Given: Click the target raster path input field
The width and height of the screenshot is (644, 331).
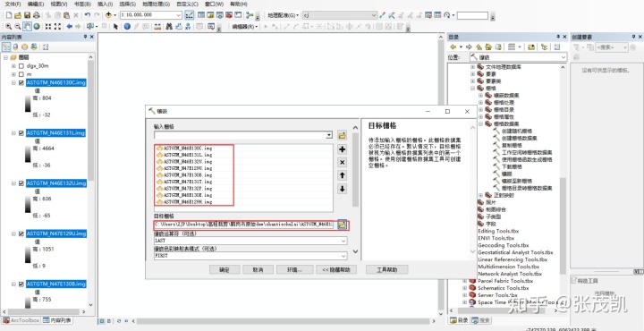Looking at the screenshot, I should (x=245, y=225).
